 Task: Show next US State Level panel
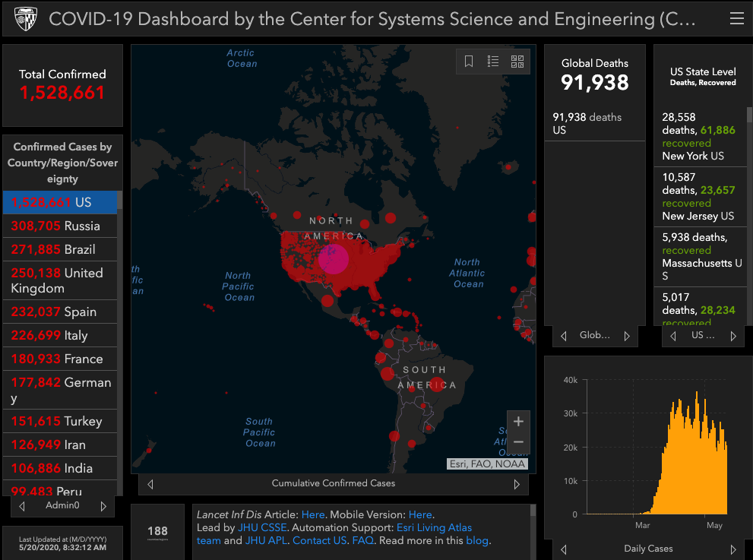732,336
